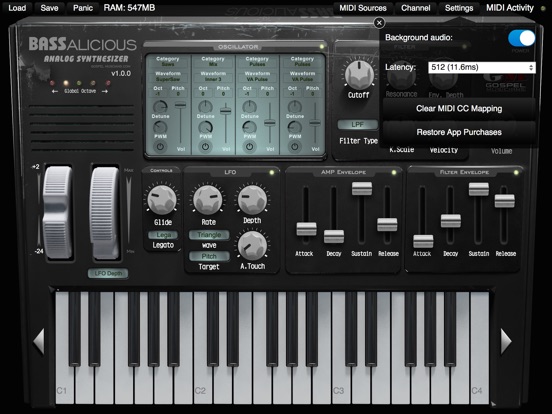Click the Detune knob of Mix oscillator
552x414 pixels.
[x=205, y=107]
